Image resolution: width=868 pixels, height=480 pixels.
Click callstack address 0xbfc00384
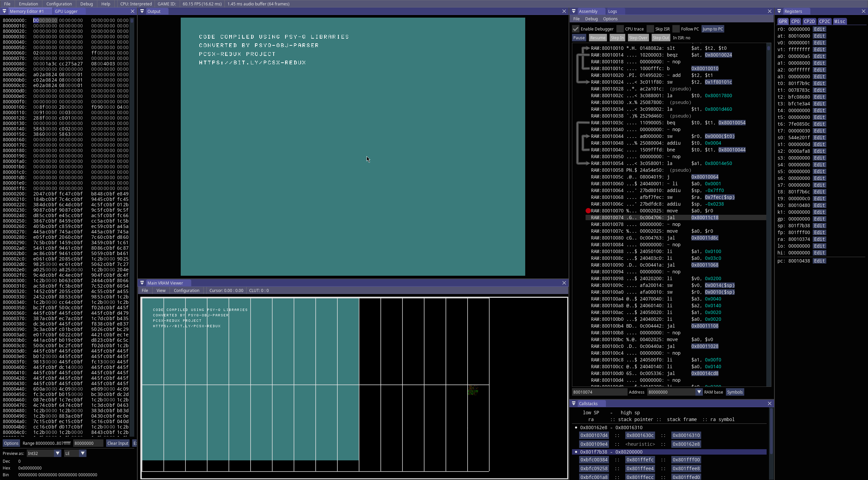[x=594, y=460]
